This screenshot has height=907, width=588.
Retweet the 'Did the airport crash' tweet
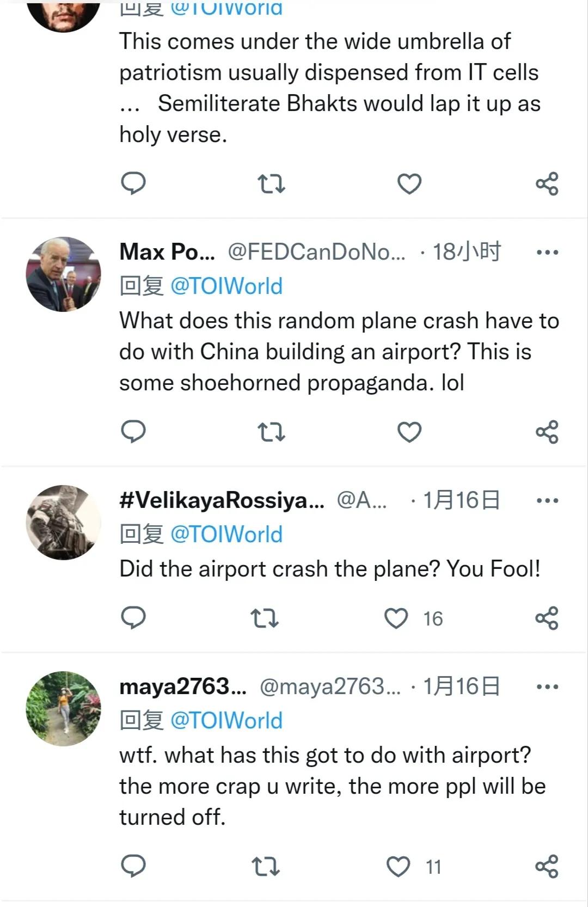(x=265, y=618)
